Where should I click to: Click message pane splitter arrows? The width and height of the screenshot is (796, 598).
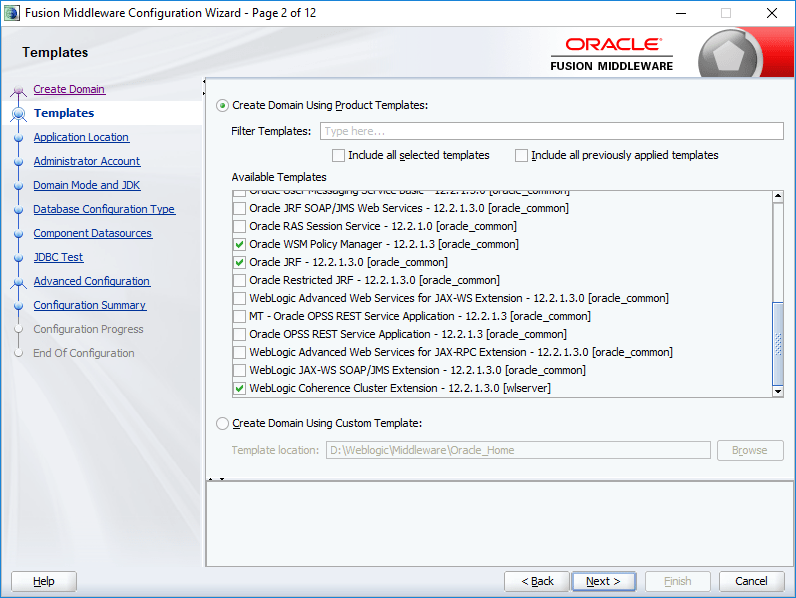216,479
